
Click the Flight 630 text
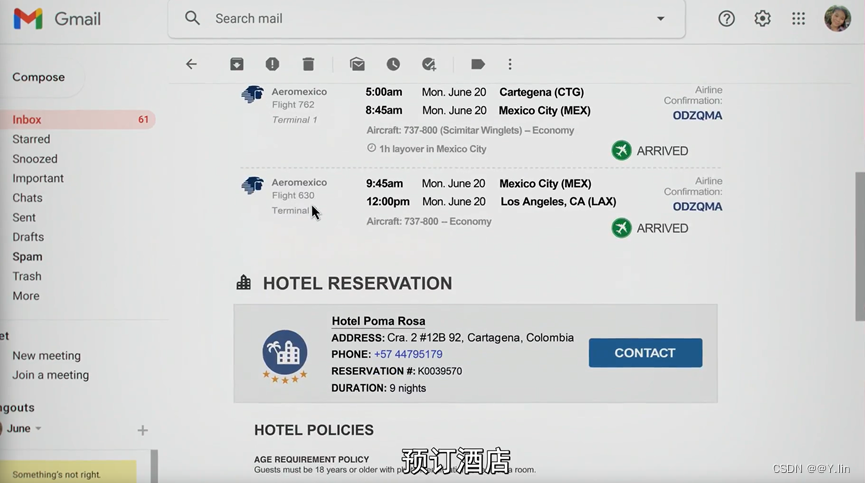tap(293, 196)
